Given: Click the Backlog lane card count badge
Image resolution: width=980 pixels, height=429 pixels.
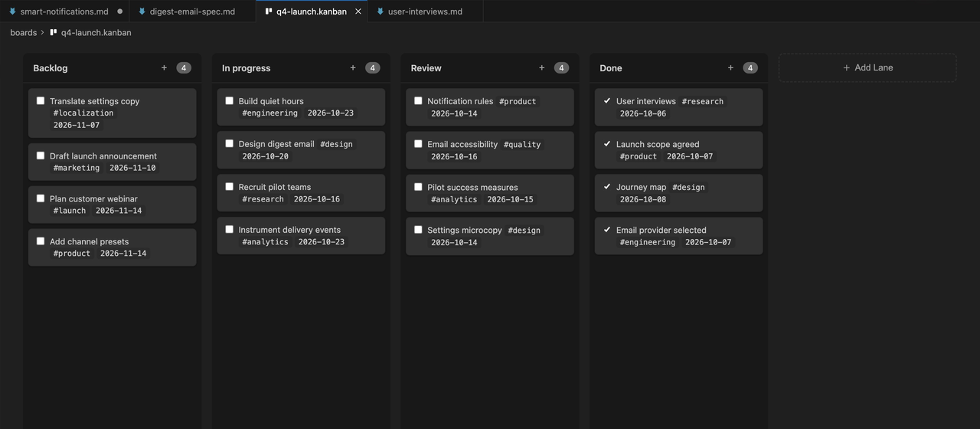Looking at the screenshot, I should click(x=184, y=67).
